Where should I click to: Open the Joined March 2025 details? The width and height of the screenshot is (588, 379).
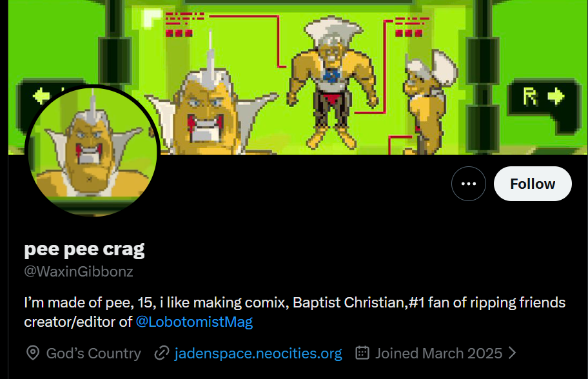click(438, 353)
